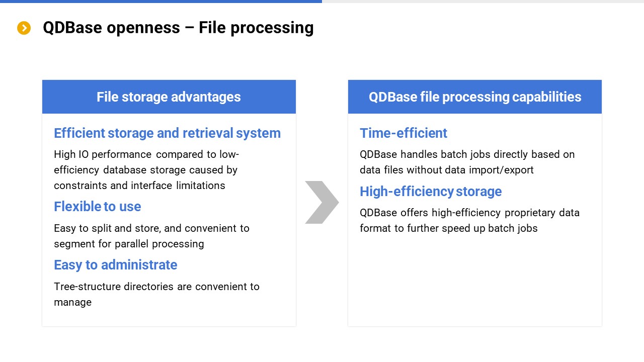Click the orange chevron icon beside the title
The width and height of the screenshot is (644, 362).
tap(24, 28)
